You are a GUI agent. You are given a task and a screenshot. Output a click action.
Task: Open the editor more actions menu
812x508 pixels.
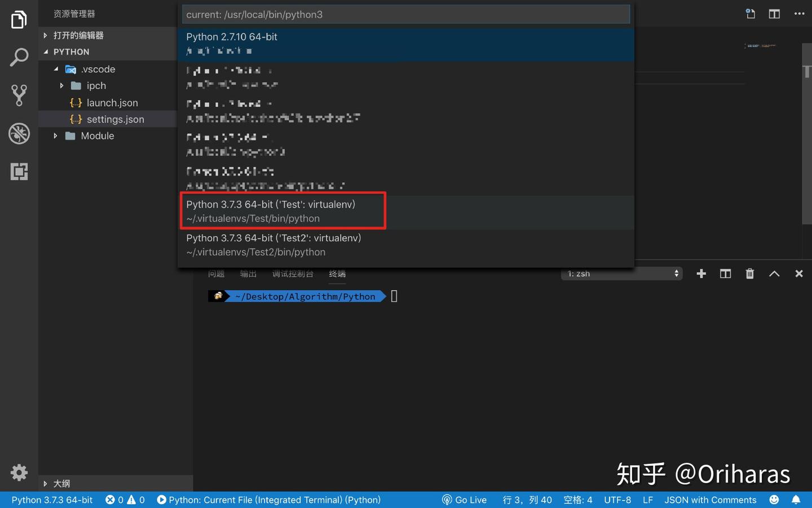(799, 14)
